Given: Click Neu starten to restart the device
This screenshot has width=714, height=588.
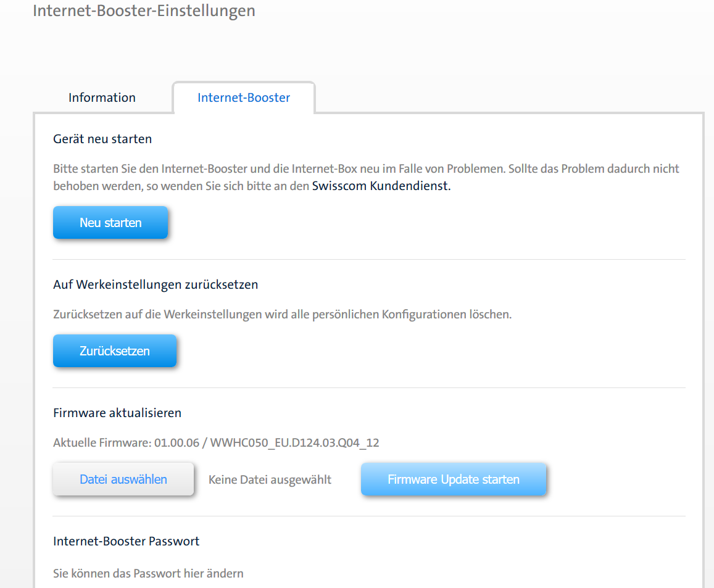Looking at the screenshot, I should 110,222.
